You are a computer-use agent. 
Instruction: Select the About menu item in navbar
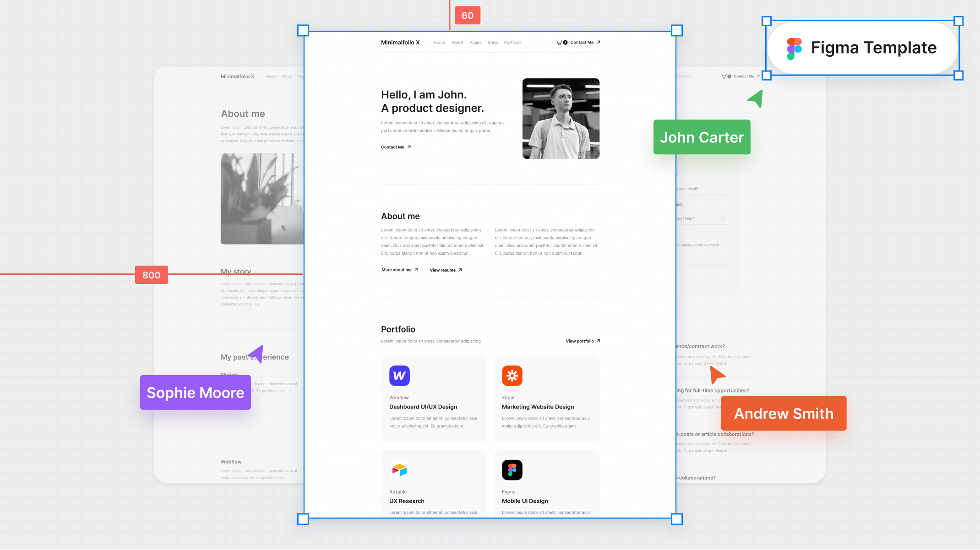coord(457,43)
